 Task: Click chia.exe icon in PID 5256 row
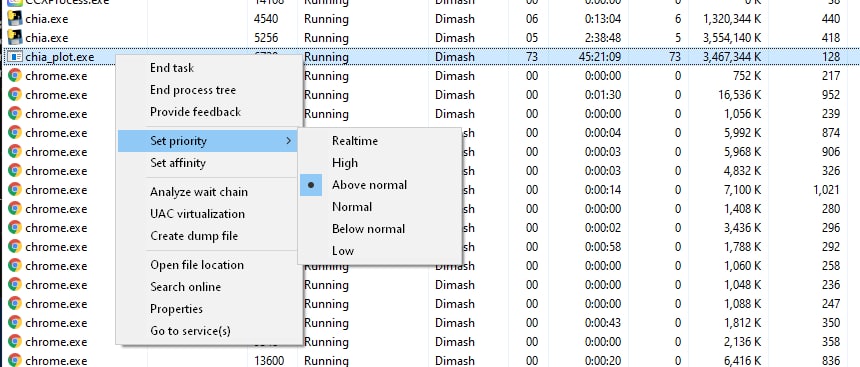coord(15,38)
